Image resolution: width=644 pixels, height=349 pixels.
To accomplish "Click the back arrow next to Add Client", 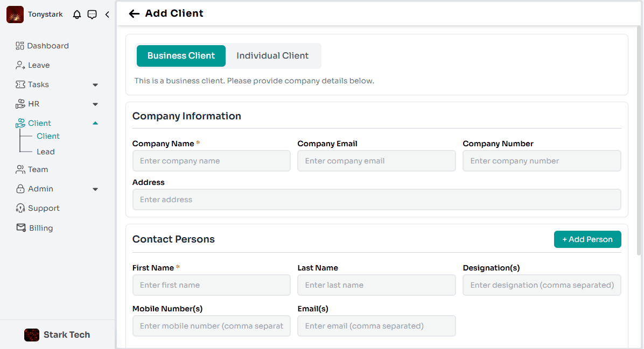I will [x=134, y=13].
